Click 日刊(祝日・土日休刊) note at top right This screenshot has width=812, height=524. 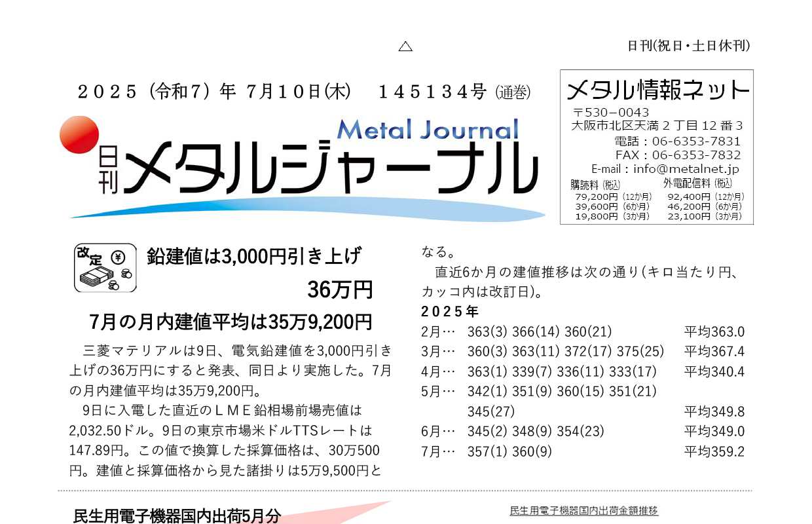click(x=689, y=46)
